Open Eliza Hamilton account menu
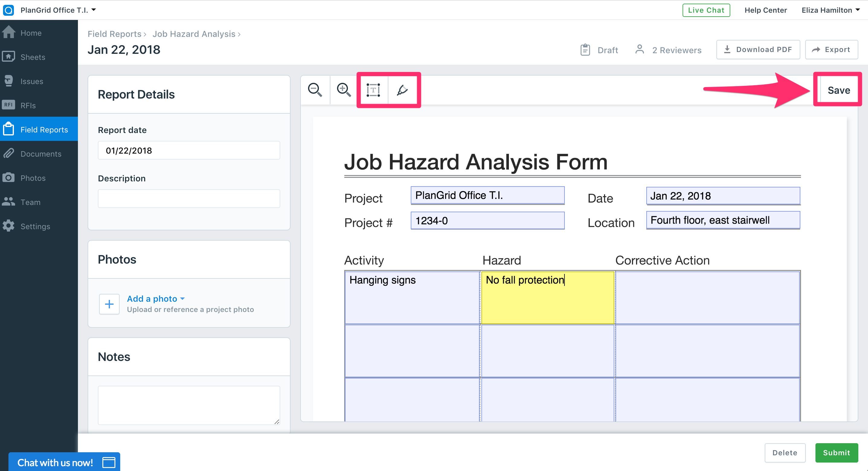 830,10
